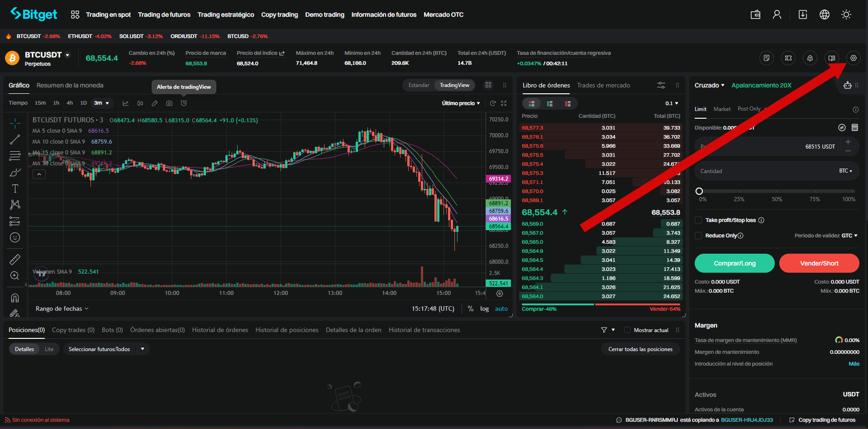Open the emoji sticker tool on chart
This screenshot has height=429, width=868.
(x=15, y=237)
